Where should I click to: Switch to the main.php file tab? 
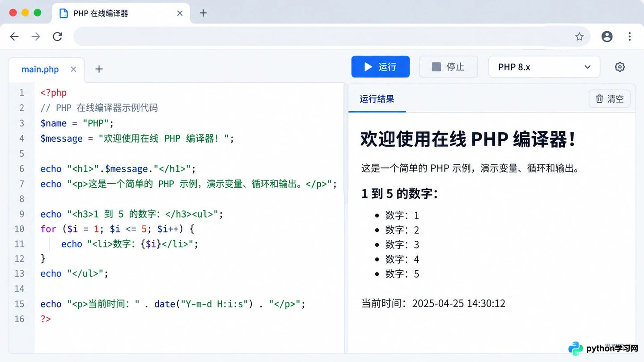coord(40,69)
